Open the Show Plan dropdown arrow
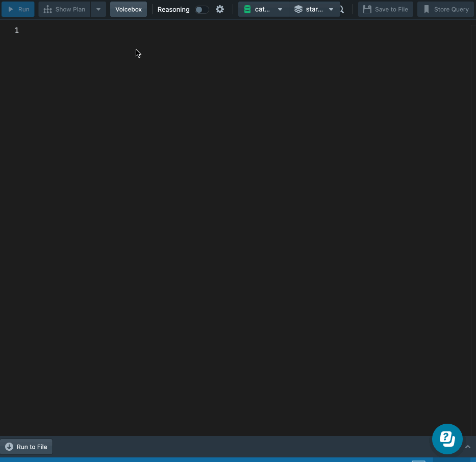476x462 pixels. point(98,9)
